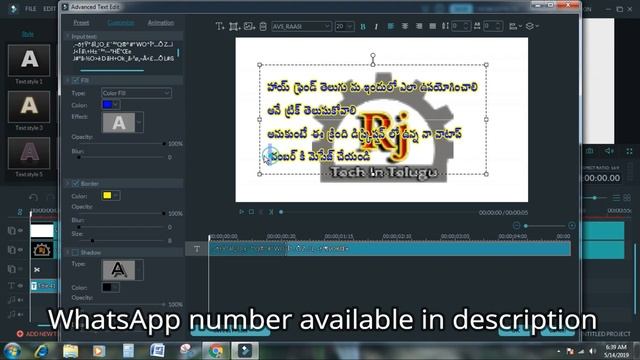Image resolution: width=640 pixels, height=360 pixels.
Task: Click inside the Input text field
Action: click(124, 51)
